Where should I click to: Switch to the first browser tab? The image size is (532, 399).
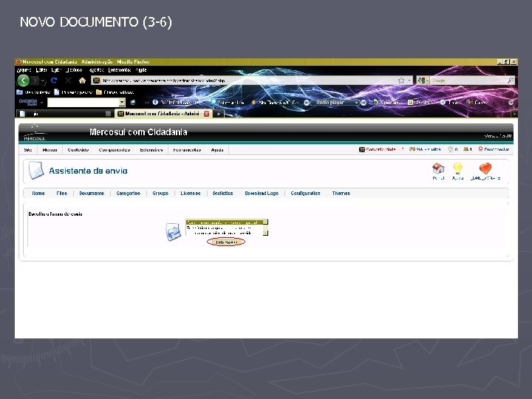(64, 114)
